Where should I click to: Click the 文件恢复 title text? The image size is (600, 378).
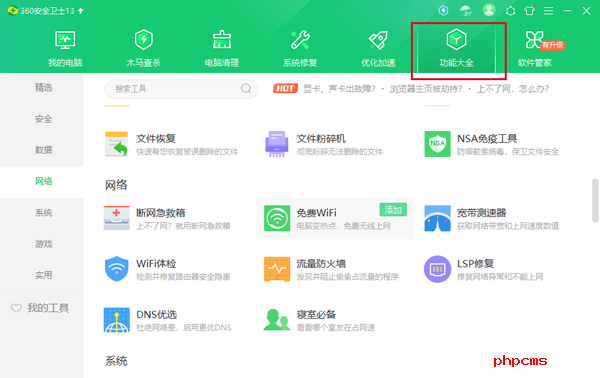(x=156, y=138)
